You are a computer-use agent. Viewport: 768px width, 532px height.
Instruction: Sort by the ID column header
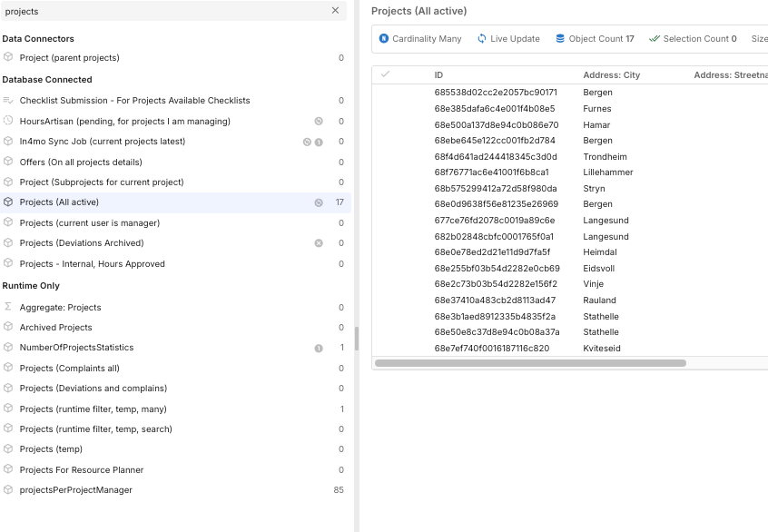[438, 75]
